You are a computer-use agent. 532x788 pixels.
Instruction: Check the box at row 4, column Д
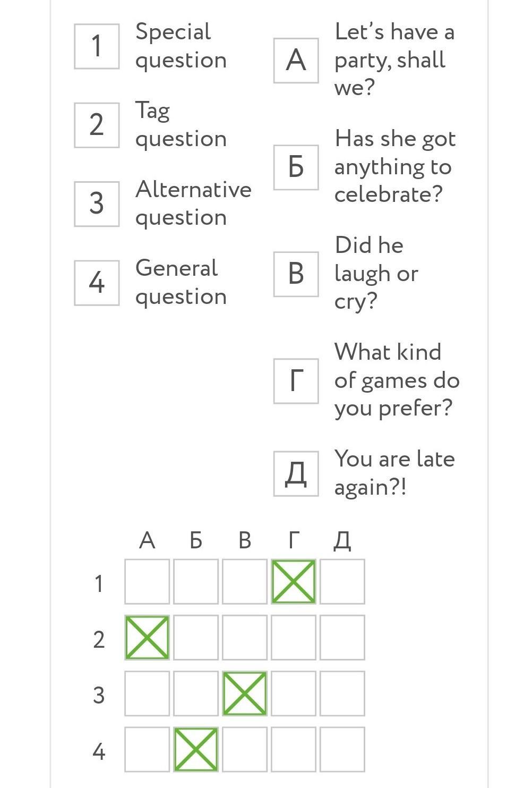342,749
